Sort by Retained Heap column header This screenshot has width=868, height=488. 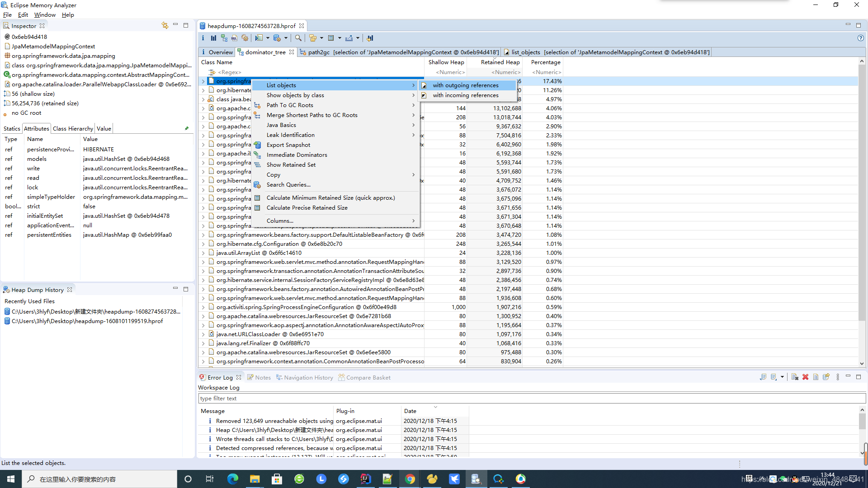(x=495, y=62)
